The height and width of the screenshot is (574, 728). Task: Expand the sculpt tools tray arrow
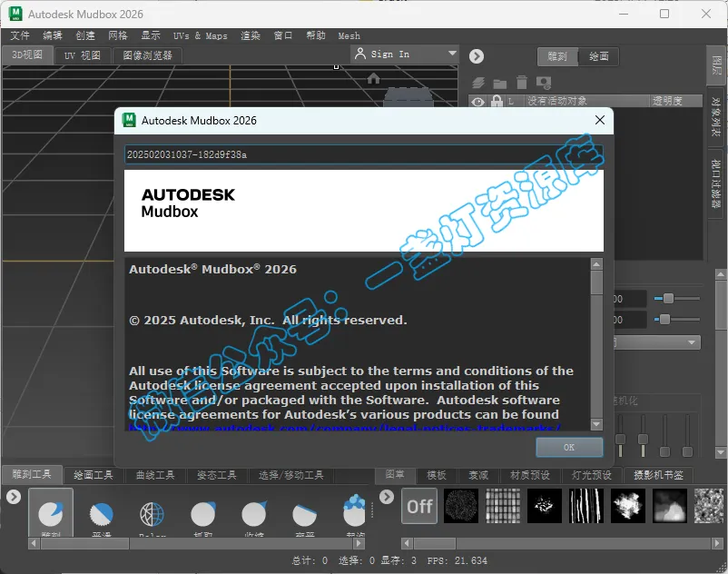(x=14, y=497)
